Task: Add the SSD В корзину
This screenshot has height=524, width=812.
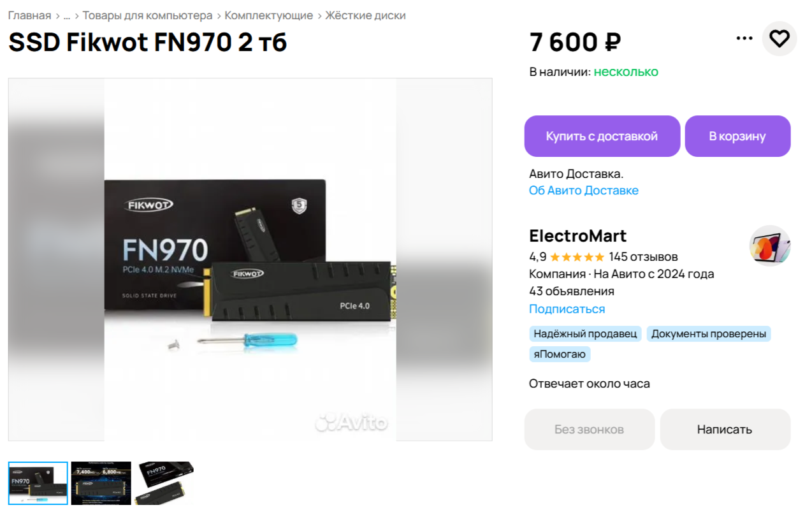Action: (737, 136)
